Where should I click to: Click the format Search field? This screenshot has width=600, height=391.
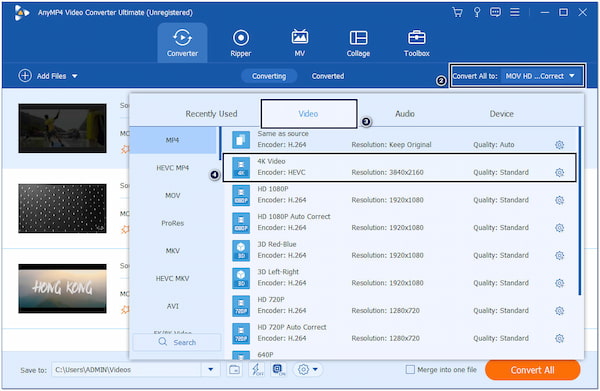pos(177,342)
